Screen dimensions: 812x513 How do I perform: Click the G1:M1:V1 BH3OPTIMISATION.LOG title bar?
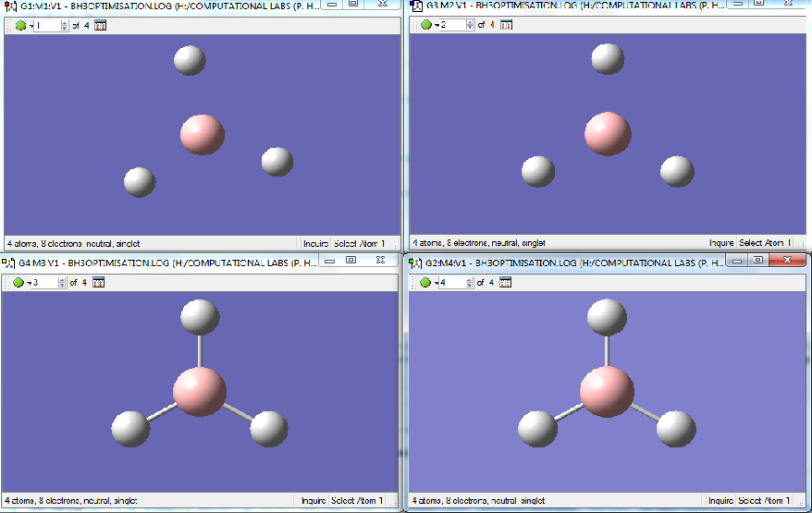point(169,6)
